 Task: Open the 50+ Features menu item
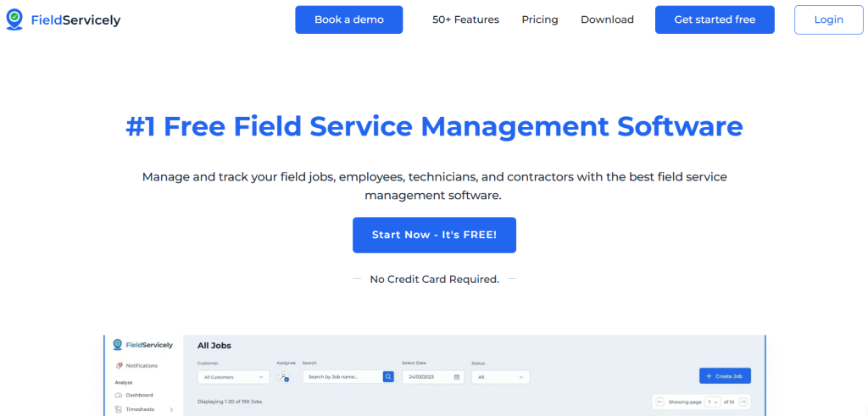[x=465, y=20]
